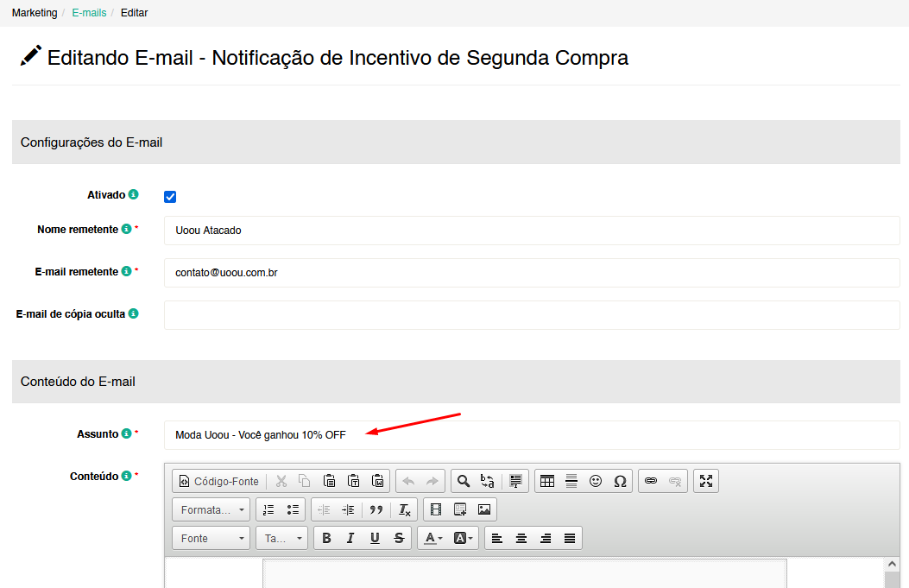Insert a table using the table icon
The image size is (909, 588).
pos(547,481)
